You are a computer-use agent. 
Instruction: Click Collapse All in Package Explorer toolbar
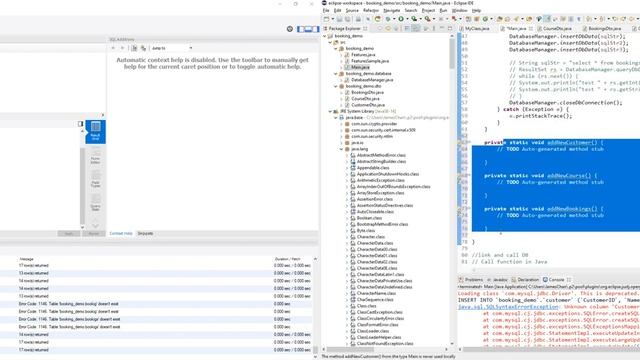pos(407,28)
